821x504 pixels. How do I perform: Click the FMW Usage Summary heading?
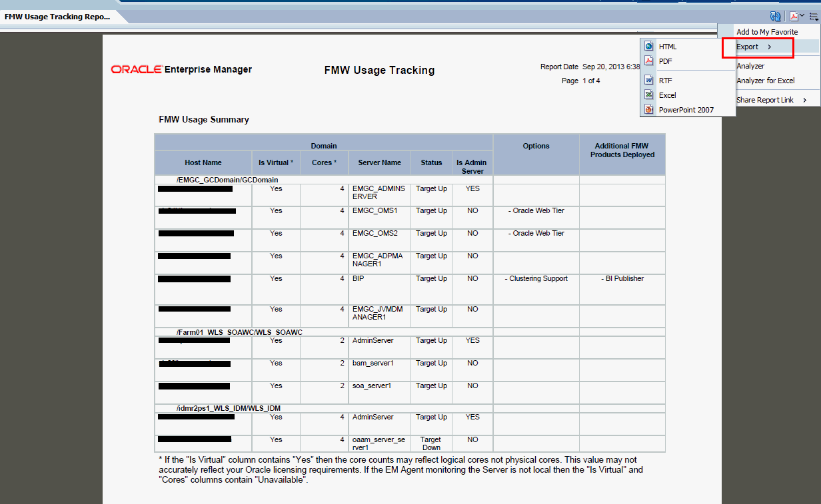click(x=204, y=120)
